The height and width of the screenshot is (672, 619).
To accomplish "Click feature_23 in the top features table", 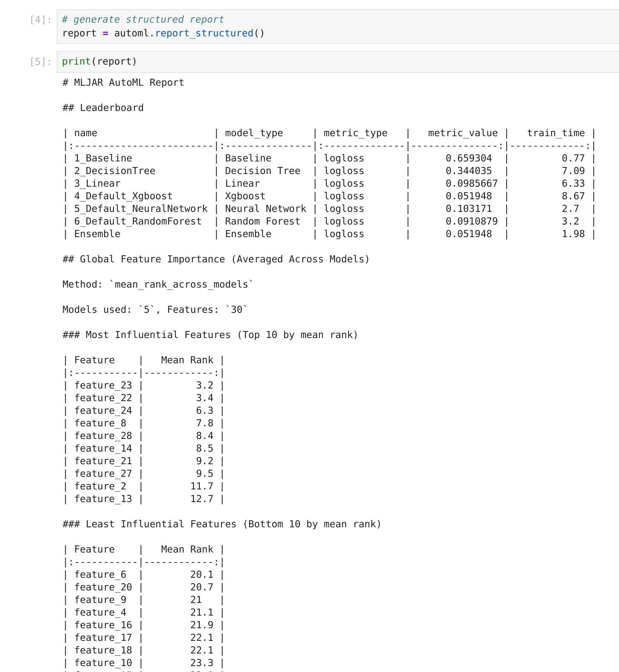I will tap(103, 386).
